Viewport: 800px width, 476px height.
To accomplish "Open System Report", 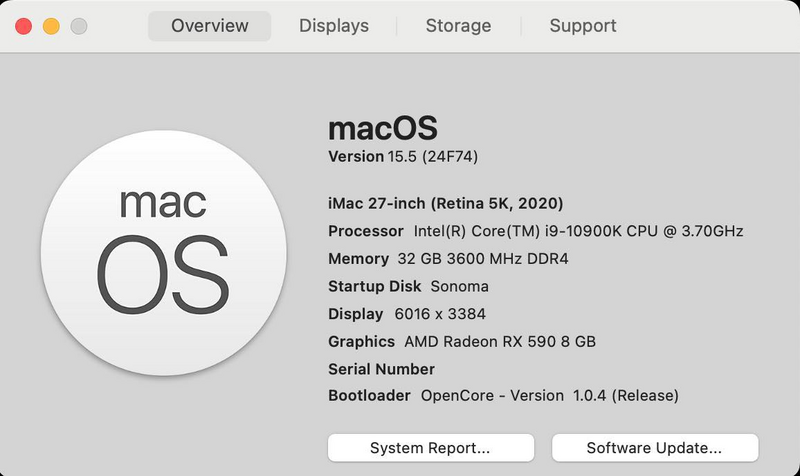I will click(430, 447).
